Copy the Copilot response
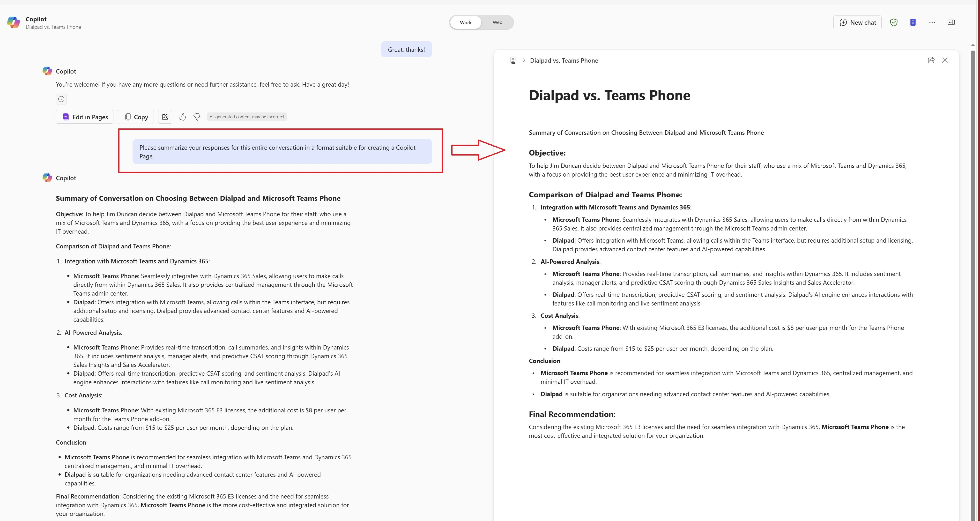This screenshot has width=980, height=521. pos(136,117)
